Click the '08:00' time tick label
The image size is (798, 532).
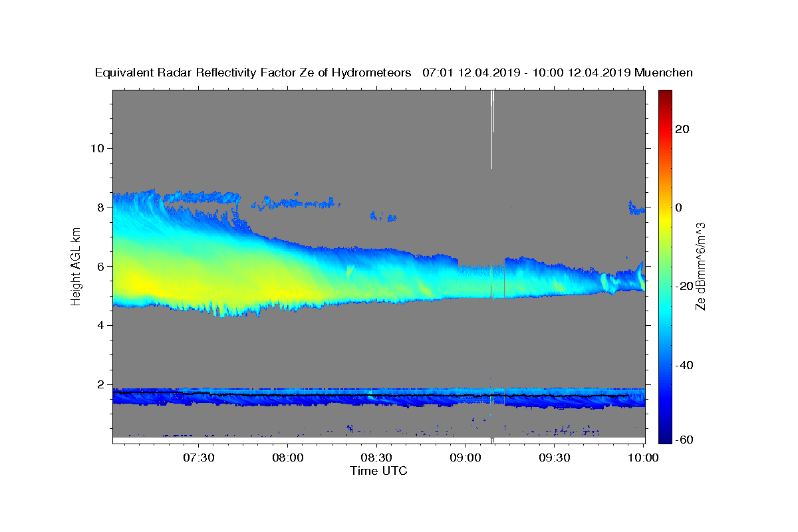coord(288,458)
